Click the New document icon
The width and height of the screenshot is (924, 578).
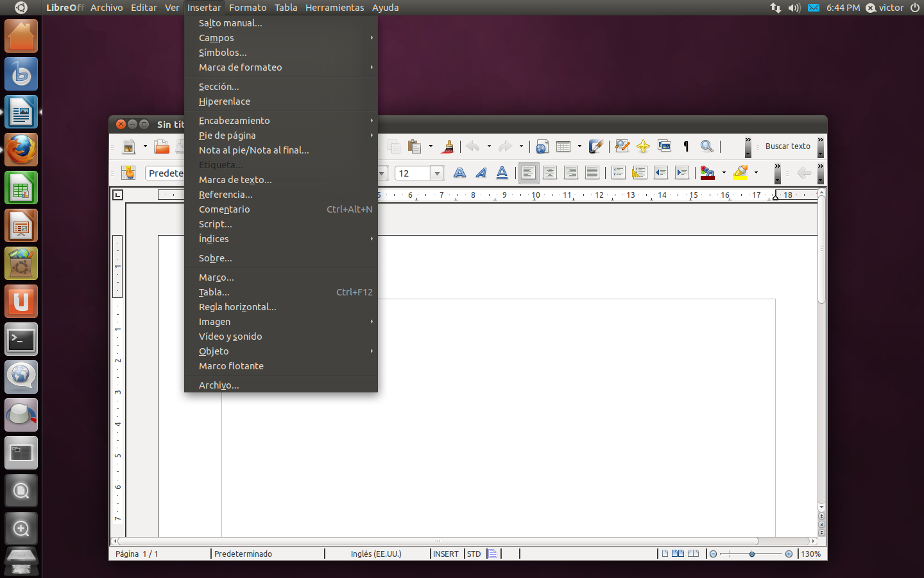(x=129, y=146)
